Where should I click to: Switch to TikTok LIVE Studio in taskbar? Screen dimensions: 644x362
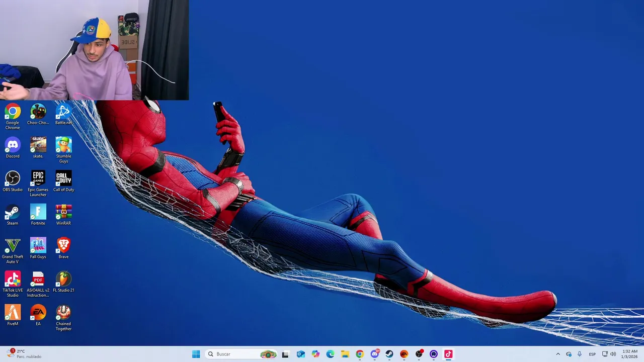click(448, 354)
